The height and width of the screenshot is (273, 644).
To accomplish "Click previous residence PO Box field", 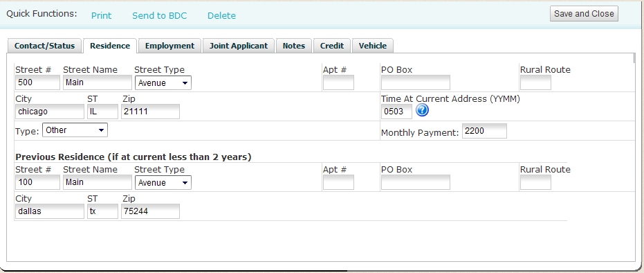I will point(416,182).
